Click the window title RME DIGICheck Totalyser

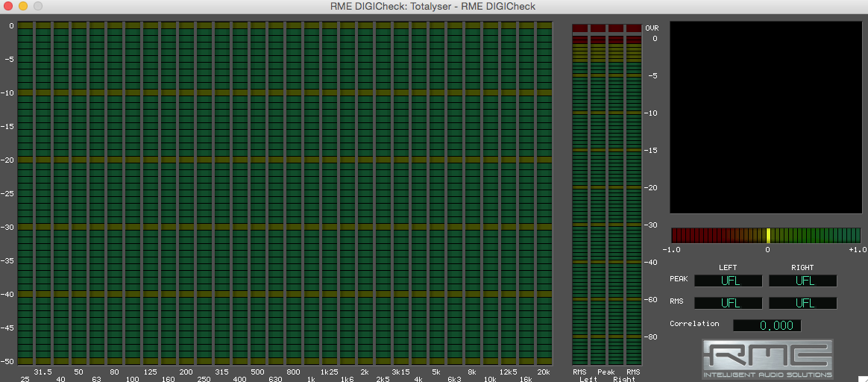coord(433,6)
